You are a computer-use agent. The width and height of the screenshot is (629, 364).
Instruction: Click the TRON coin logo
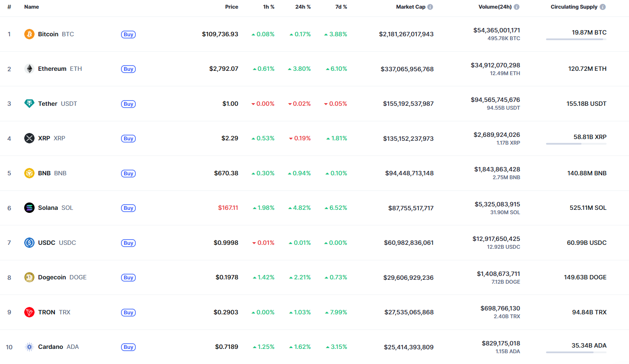(29, 312)
